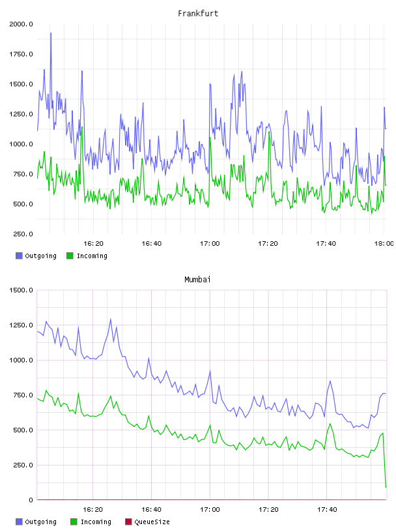Viewport: 396px width, 532px height.
Task: Click the blue Outgoing swatch in Frankfurt legend
Action: click(19, 256)
